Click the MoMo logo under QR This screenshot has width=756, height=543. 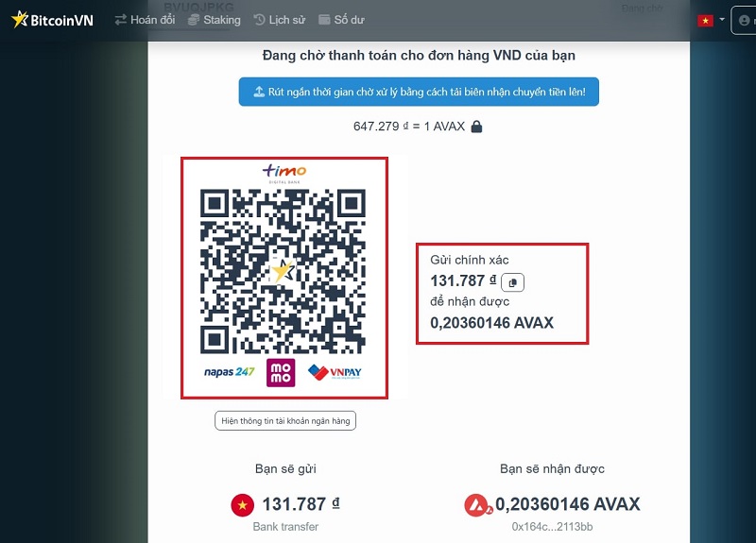click(x=281, y=372)
